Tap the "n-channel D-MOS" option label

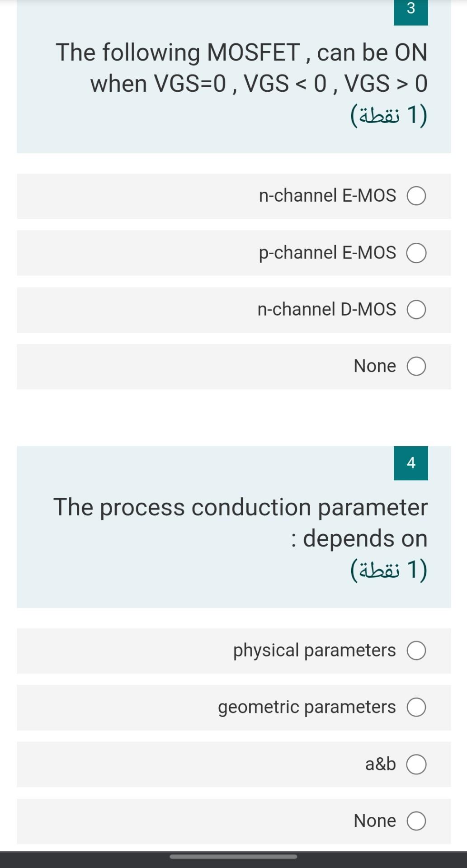(326, 310)
